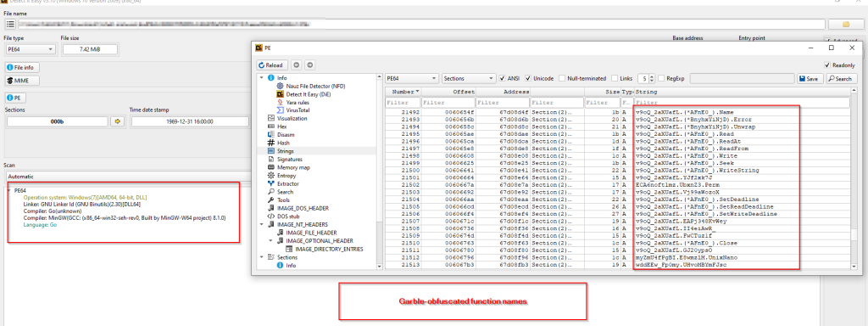
Task: Enable the Null-terminated checkbox
Action: click(x=563, y=79)
